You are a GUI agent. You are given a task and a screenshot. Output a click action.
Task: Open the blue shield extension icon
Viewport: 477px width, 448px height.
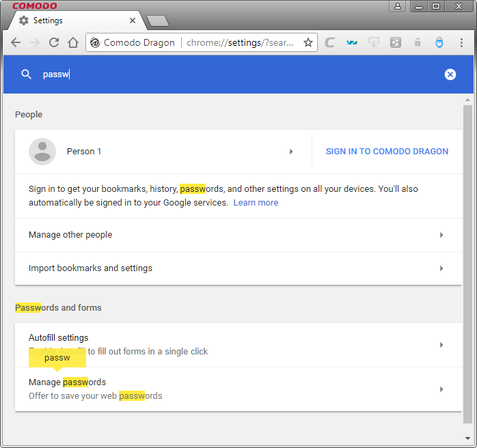click(439, 42)
